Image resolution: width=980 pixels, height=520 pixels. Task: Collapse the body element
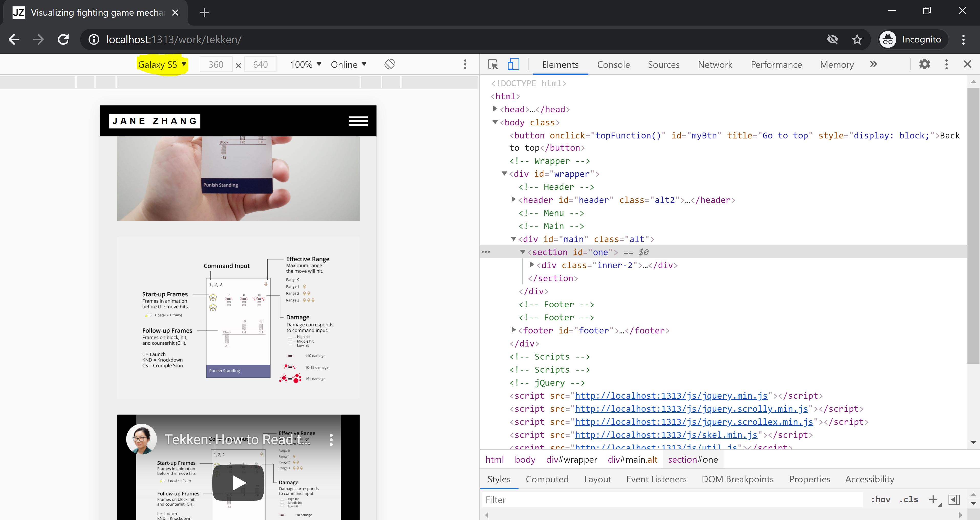pyautogui.click(x=495, y=122)
